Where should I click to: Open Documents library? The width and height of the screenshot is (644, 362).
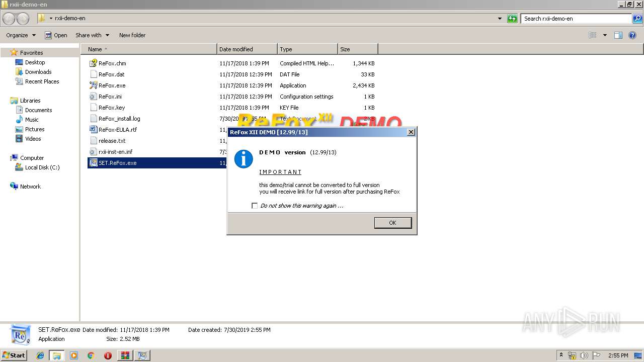[x=38, y=110]
